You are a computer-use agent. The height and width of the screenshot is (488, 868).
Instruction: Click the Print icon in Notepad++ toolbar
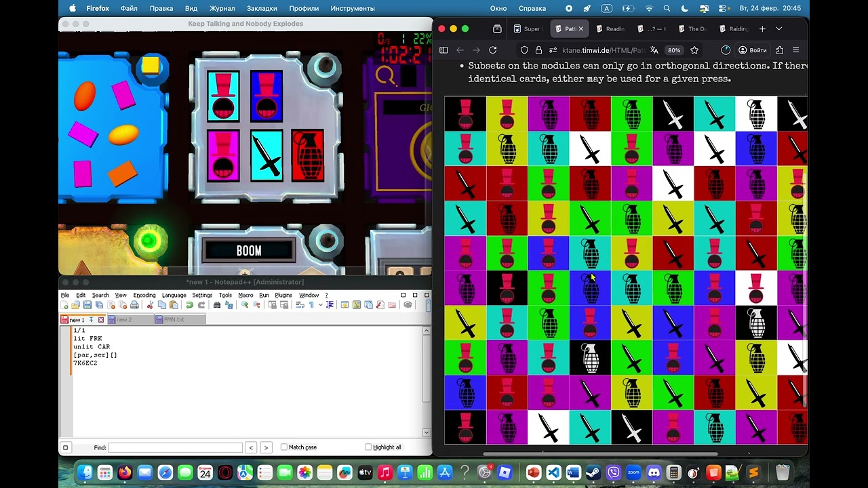pos(134,305)
